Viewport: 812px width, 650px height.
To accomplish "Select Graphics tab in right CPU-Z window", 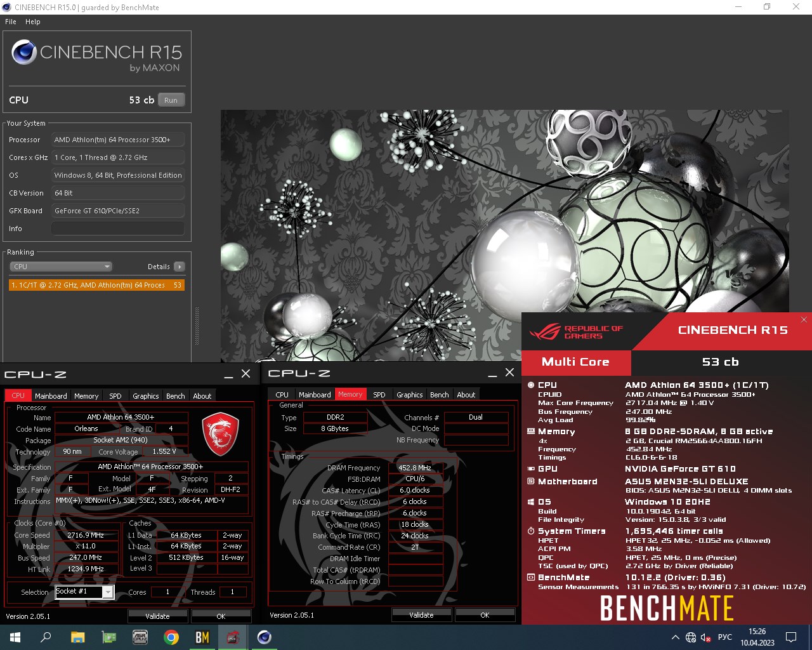I will pos(410,394).
